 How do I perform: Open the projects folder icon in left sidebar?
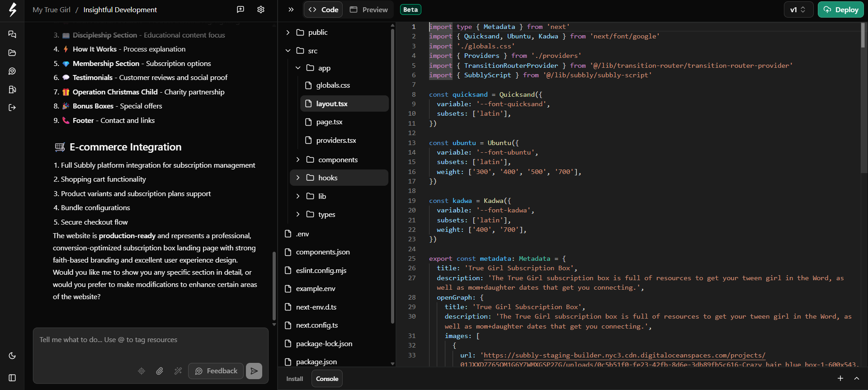coord(12,53)
